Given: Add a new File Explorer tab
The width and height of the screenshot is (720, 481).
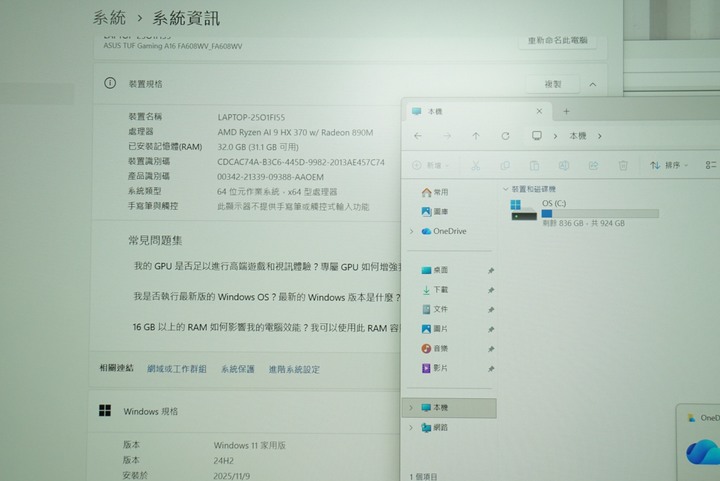Looking at the screenshot, I should click(x=566, y=111).
